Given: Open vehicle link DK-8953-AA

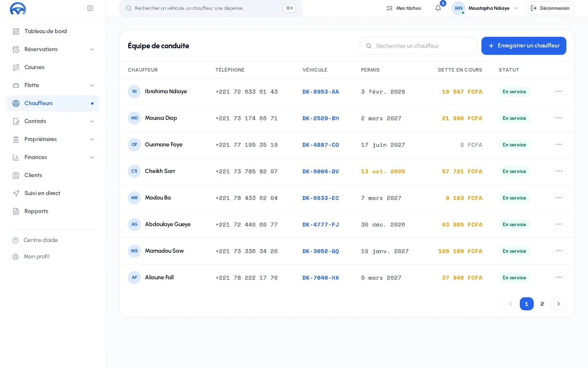Looking at the screenshot, I should 321,92.
